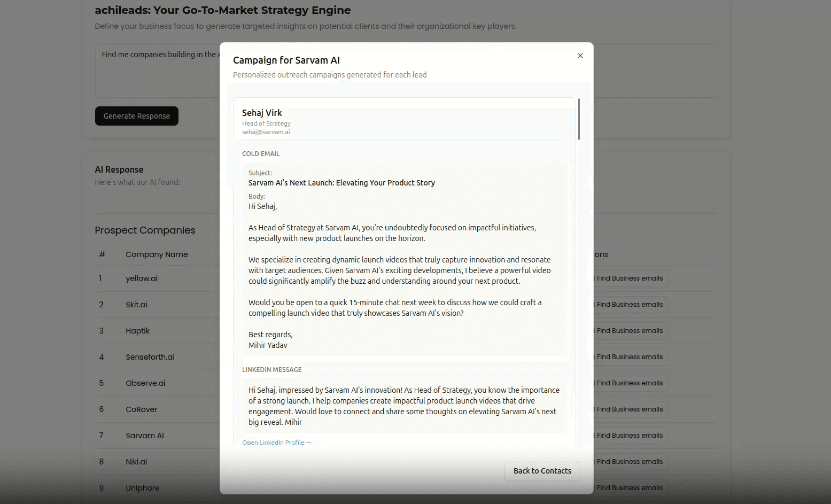Click the Sehaj Virk contact header

click(x=262, y=113)
